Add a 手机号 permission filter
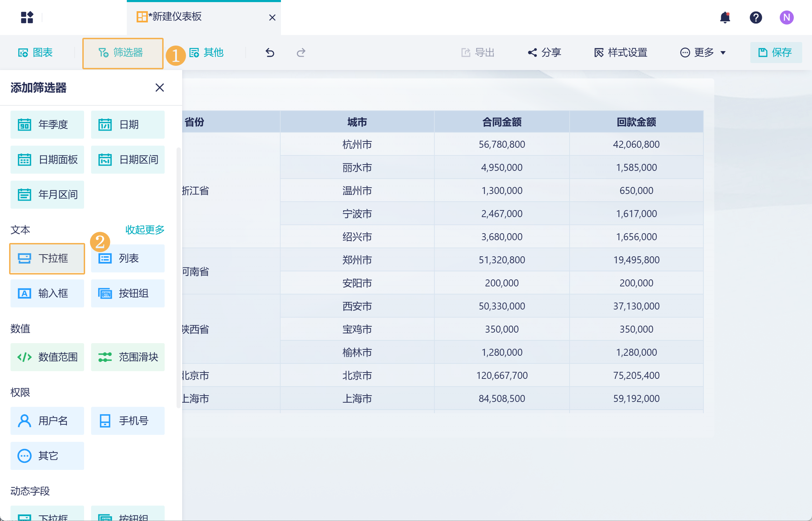 pos(128,421)
